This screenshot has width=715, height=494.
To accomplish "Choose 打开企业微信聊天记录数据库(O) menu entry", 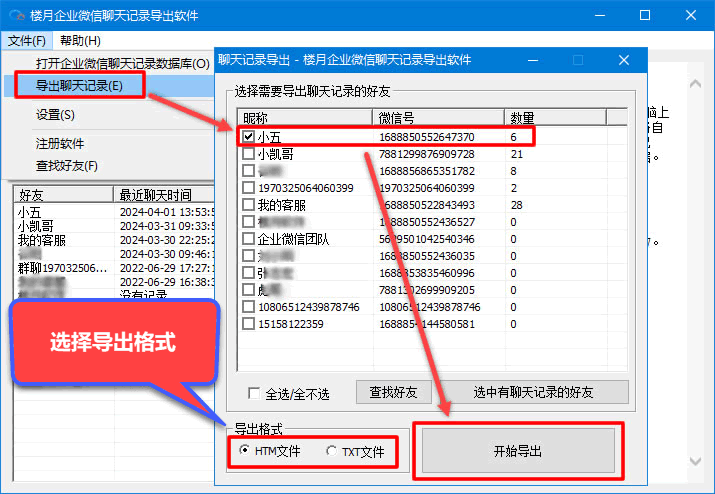I will pyautogui.click(x=122, y=63).
